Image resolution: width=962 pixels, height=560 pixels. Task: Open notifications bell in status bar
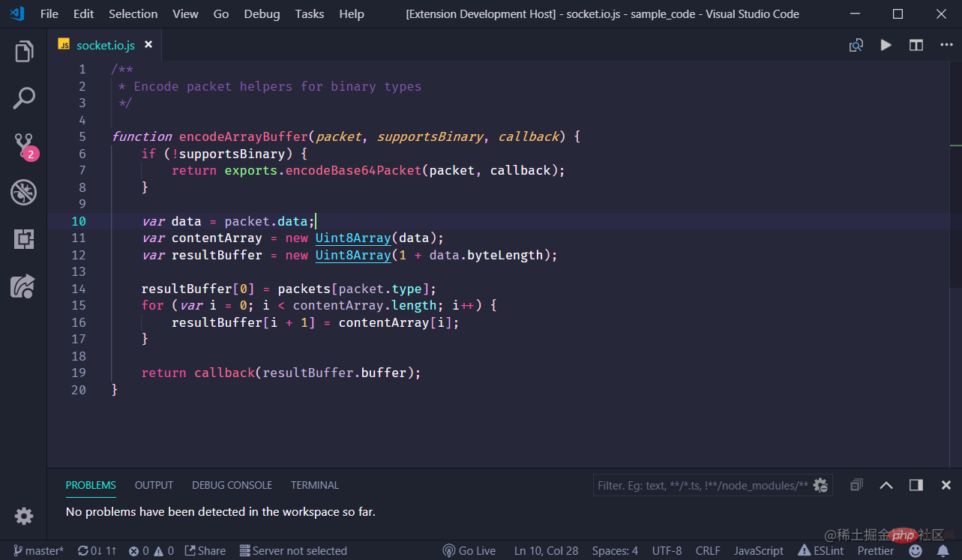coord(942,551)
